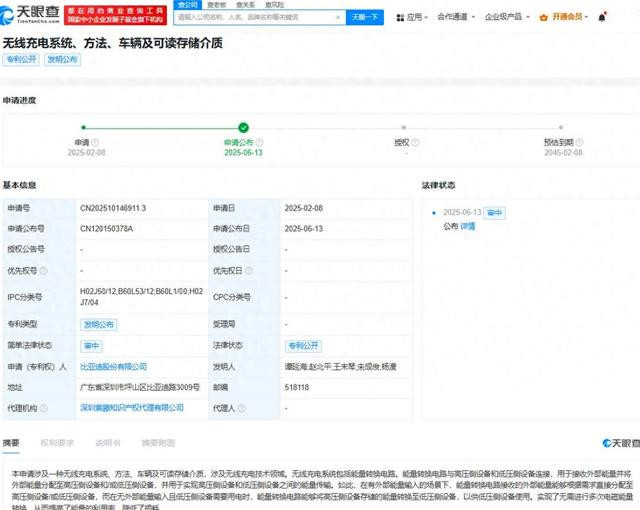This screenshot has height=510, width=640.
Task: Open the 详情 link in 法律状态
Action: [x=468, y=227]
